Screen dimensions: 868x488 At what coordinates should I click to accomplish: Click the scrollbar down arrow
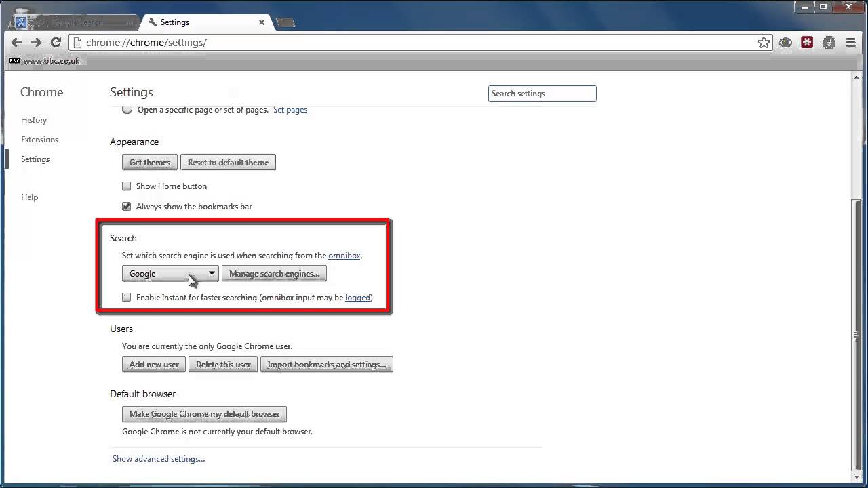point(857,476)
